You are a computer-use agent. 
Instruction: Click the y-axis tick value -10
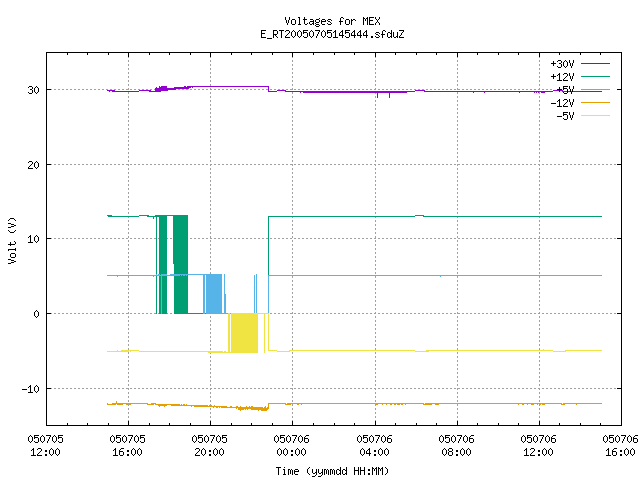point(31,389)
